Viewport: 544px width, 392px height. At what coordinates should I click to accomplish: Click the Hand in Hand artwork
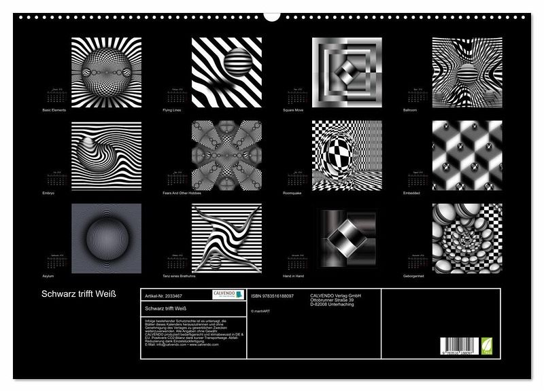[346, 238]
